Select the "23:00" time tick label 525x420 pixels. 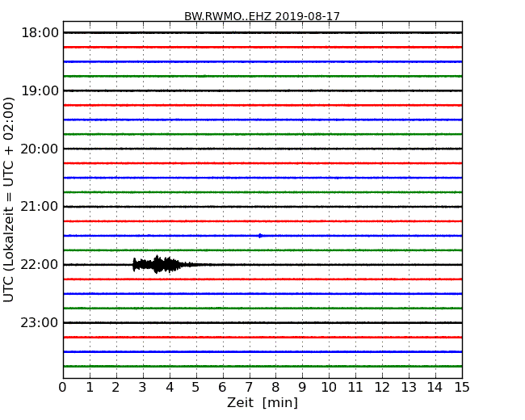40,322
